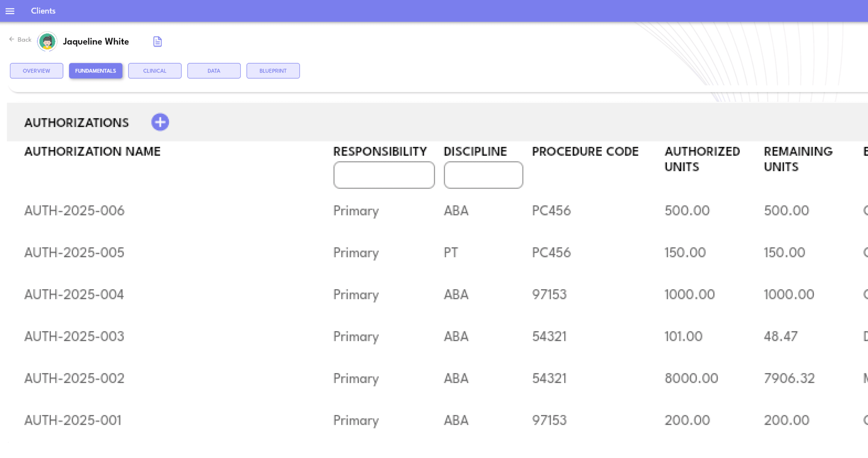Screen dimensions: 868x458
Task: Go to the Data tab
Action: (214, 71)
